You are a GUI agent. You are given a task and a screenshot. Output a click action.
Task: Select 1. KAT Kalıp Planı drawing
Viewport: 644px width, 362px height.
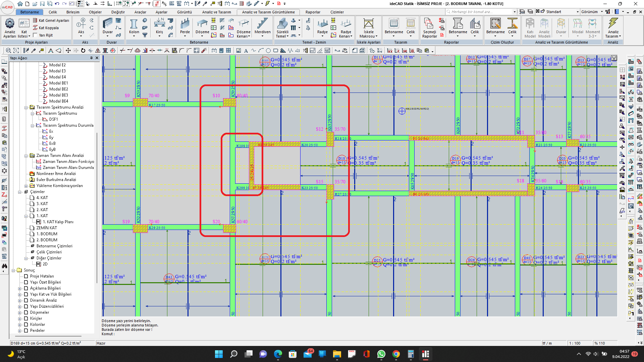tap(58, 222)
